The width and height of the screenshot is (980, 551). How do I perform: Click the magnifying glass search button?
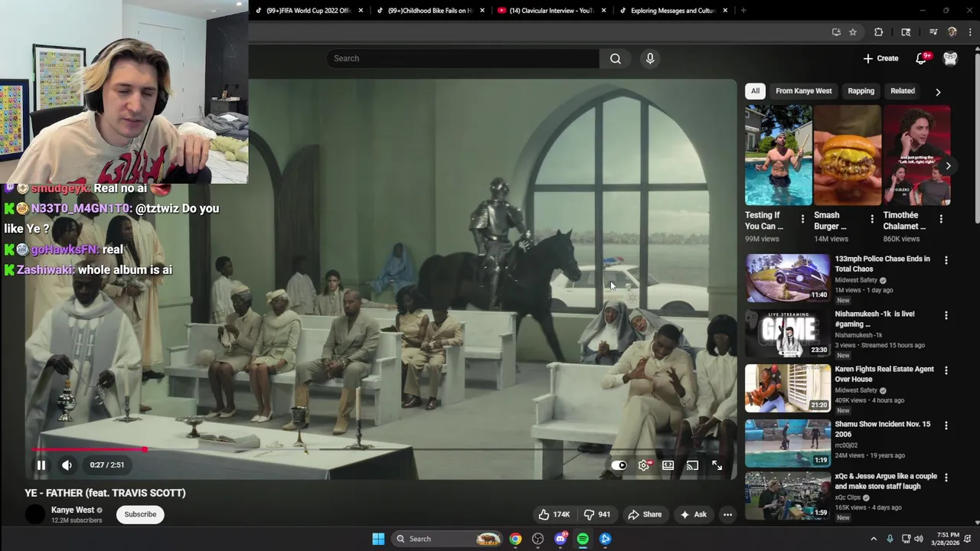[616, 58]
